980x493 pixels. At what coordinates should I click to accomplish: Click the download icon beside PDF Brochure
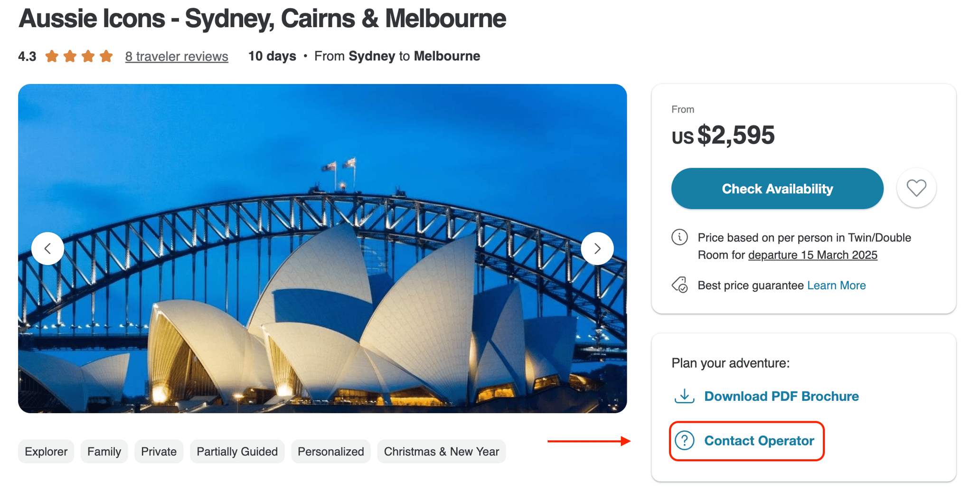[x=684, y=396]
